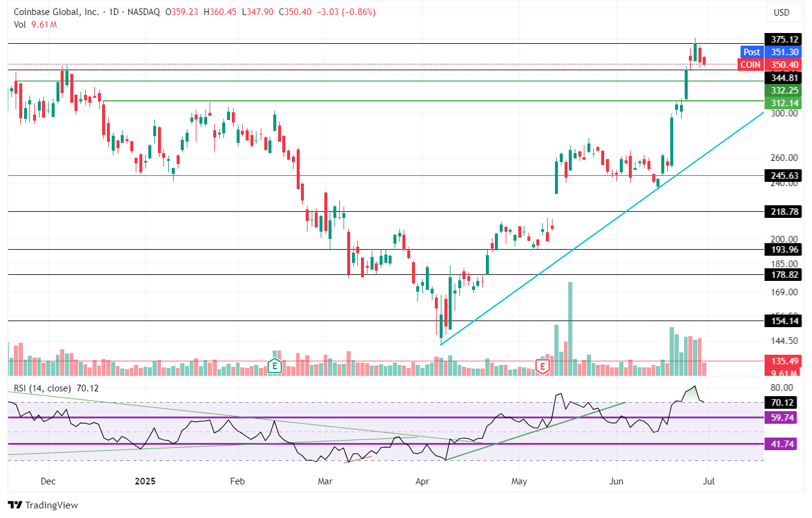Screen dimensions: 812x518
Task: Click the 245.63 support level label
Action: pyautogui.click(x=783, y=176)
